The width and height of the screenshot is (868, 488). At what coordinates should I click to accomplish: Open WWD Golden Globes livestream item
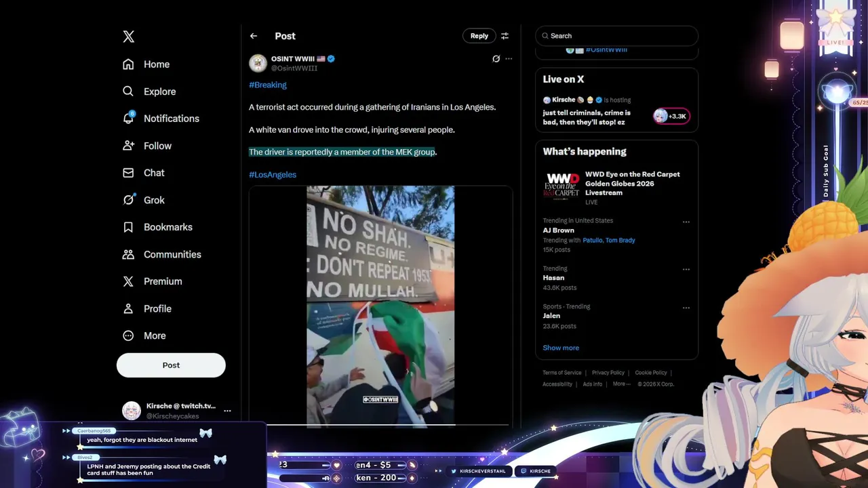[x=616, y=187]
